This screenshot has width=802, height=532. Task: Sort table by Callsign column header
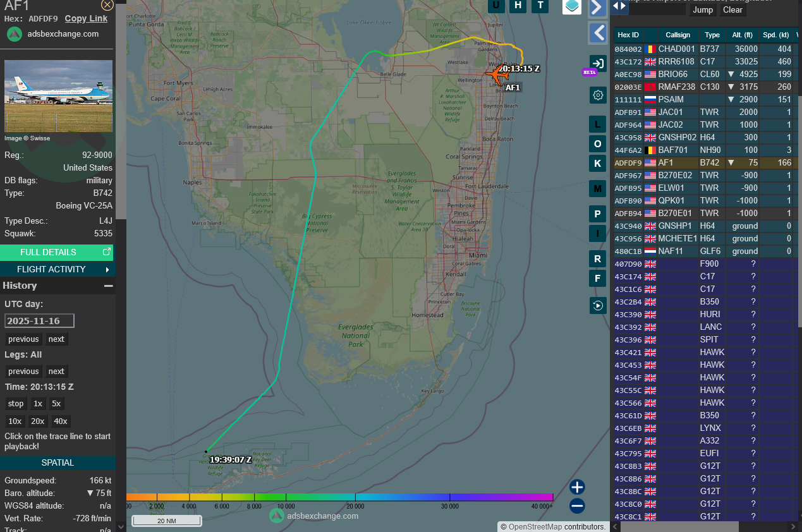point(678,35)
